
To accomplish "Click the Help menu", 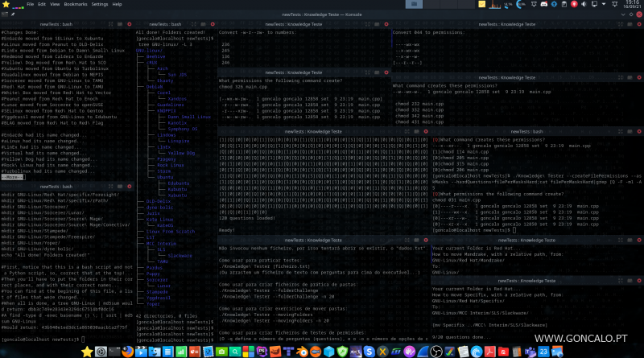I will [118, 4].
